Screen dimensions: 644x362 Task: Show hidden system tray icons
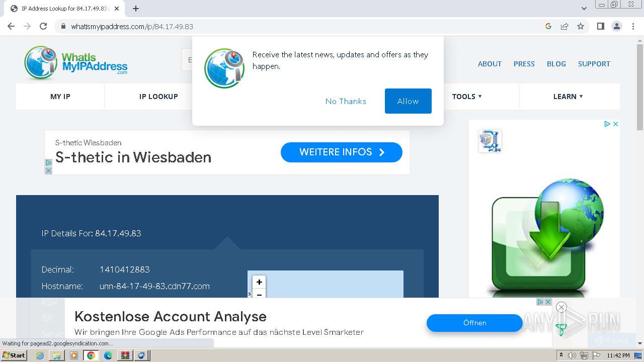[x=561, y=355]
